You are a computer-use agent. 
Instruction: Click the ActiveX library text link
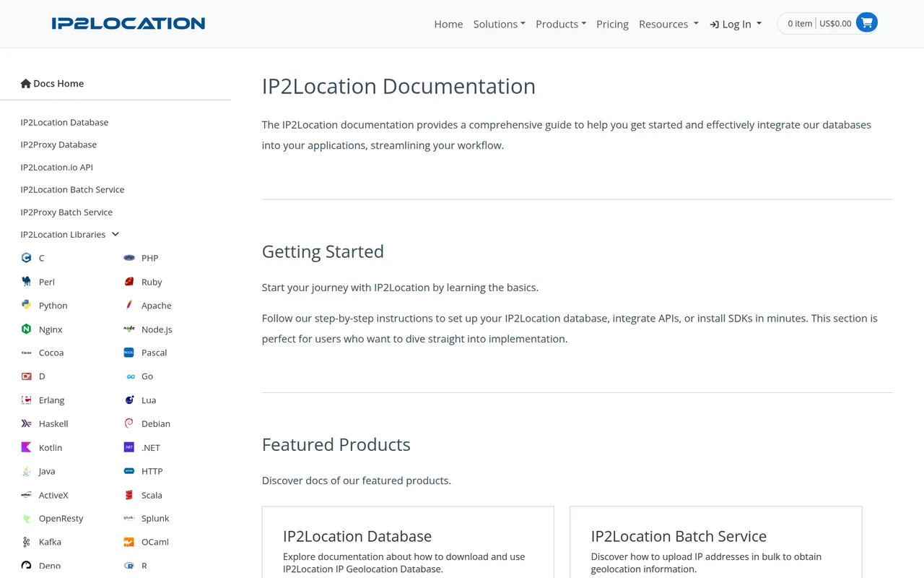click(x=53, y=496)
